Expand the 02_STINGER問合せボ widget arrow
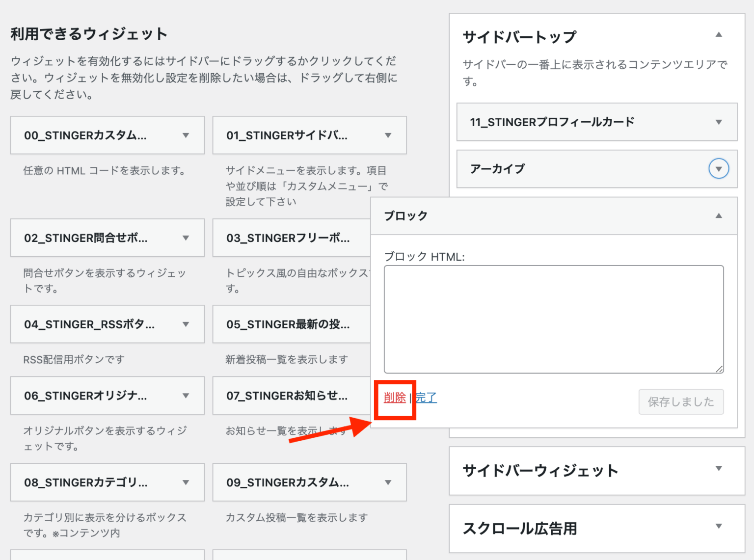The image size is (754, 560). [x=186, y=238]
